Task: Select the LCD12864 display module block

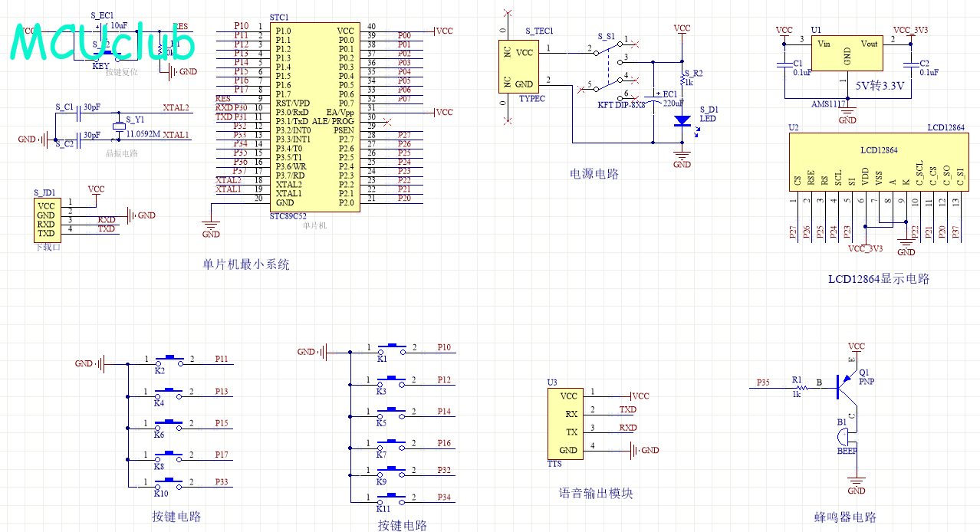Action: pos(879,162)
